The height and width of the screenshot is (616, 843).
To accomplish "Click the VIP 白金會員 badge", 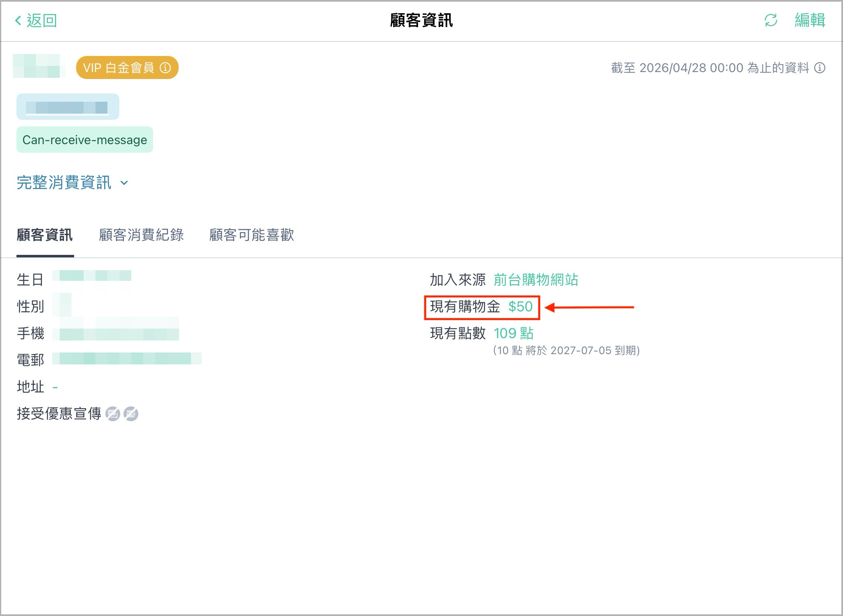I will click(127, 68).
